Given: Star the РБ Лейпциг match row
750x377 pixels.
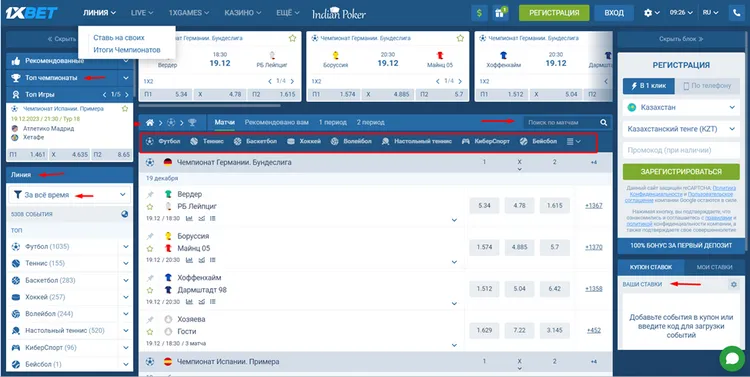Looking at the screenshot, I should [x=150, y=207].
